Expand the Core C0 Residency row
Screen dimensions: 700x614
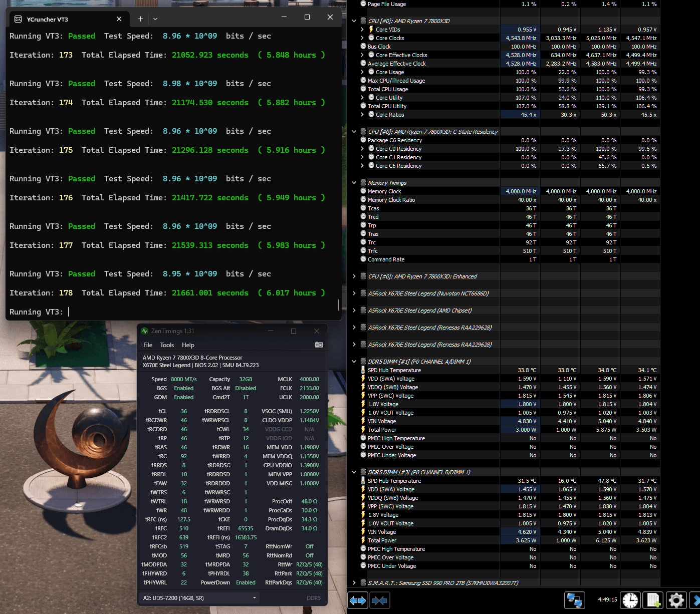(x=362, y=149)
